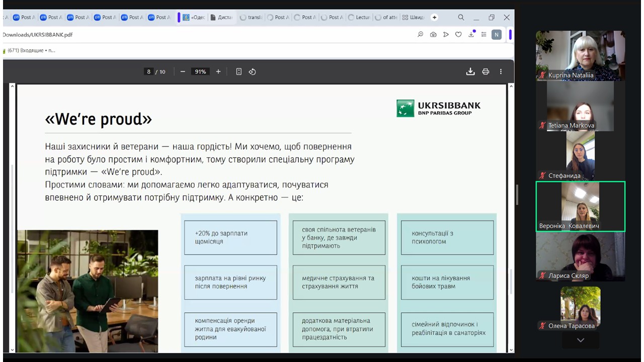
Task: Switch to the «Одес» browser tab
Action: 194,17
